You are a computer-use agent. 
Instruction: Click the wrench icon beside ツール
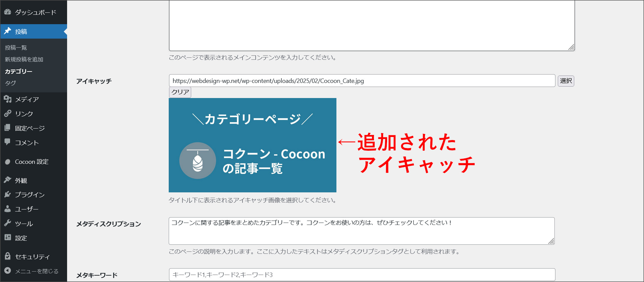[x=8, y=223]
